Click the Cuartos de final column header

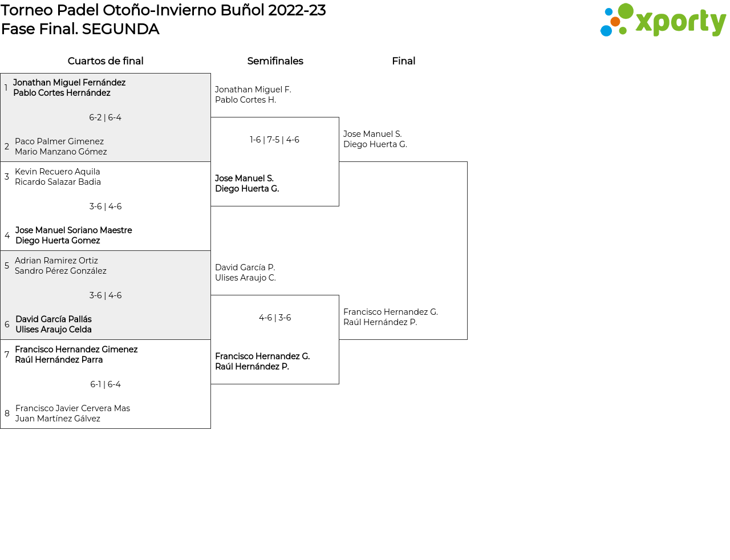(106, 61)
